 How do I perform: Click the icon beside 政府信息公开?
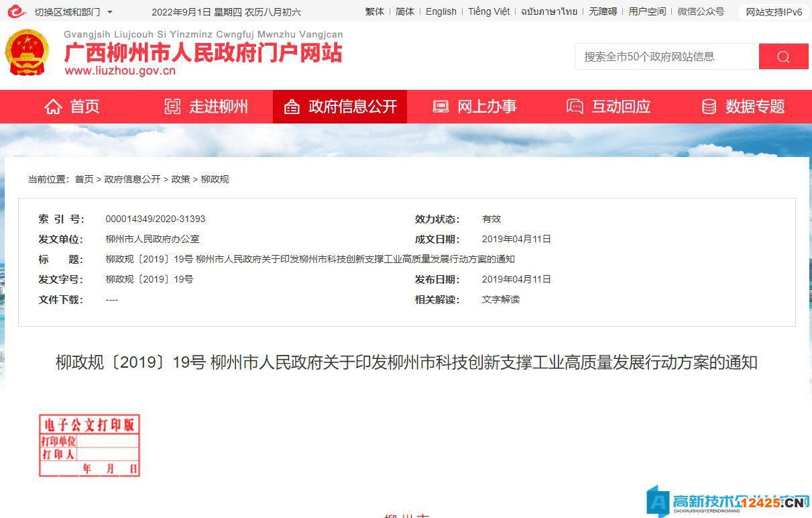(292, 107)
